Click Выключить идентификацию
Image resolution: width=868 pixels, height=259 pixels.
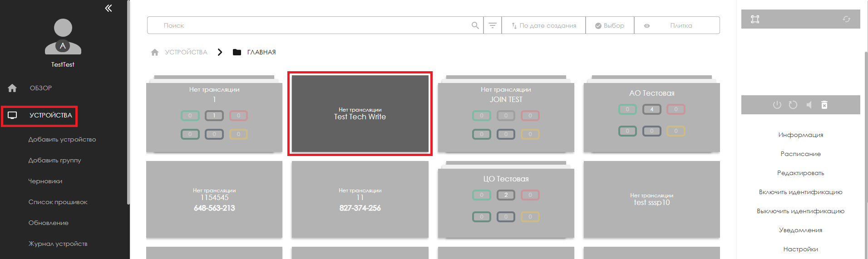tap(800, 211)
